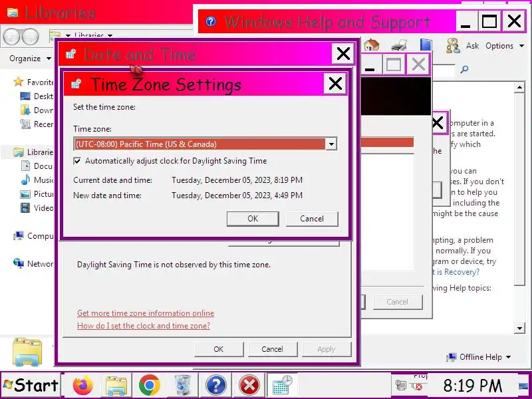Open Browse Help book icon
The width and height of the screenshot is (532, 399).
[x=426, y=45]
